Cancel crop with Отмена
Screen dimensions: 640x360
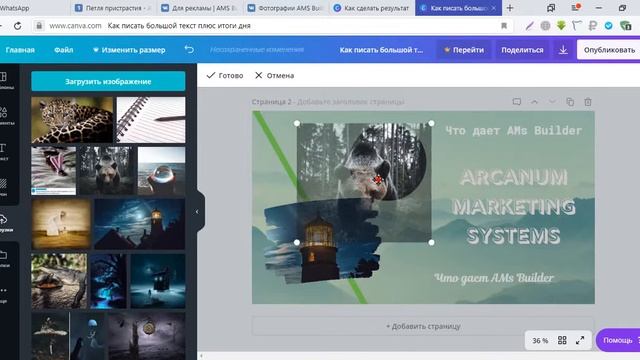pyautogui.click(x=275, y=76)
